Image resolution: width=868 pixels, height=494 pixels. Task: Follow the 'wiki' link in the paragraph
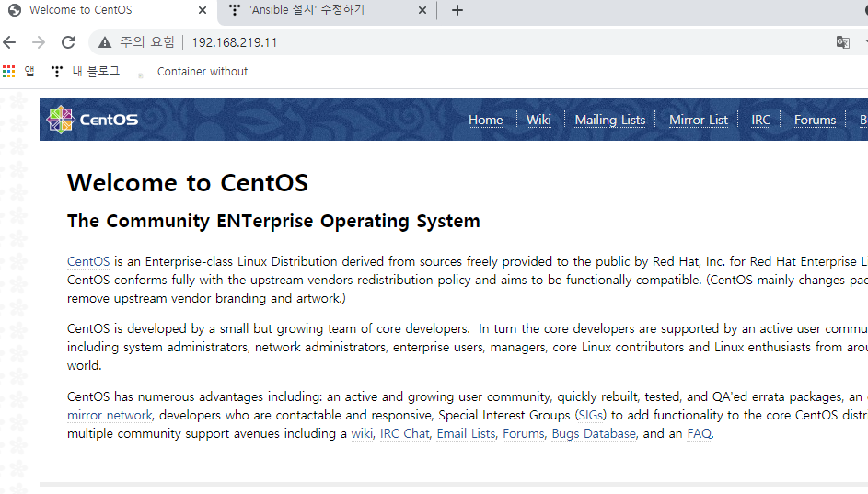tap(362, 433)
